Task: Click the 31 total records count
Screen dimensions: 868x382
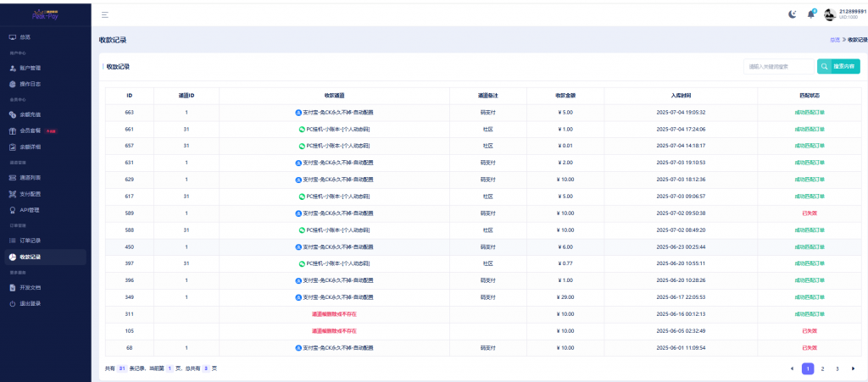Action: [x=122, y=368]
